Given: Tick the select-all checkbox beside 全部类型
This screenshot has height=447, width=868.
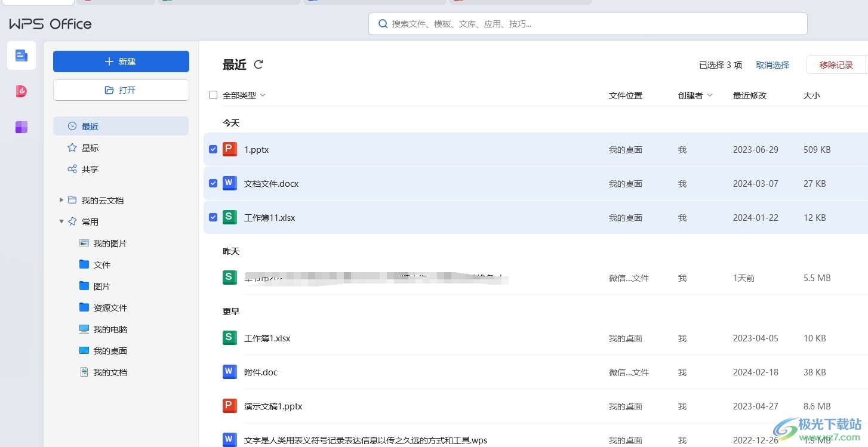Looking at the screenshot, I should pos(213,95).
